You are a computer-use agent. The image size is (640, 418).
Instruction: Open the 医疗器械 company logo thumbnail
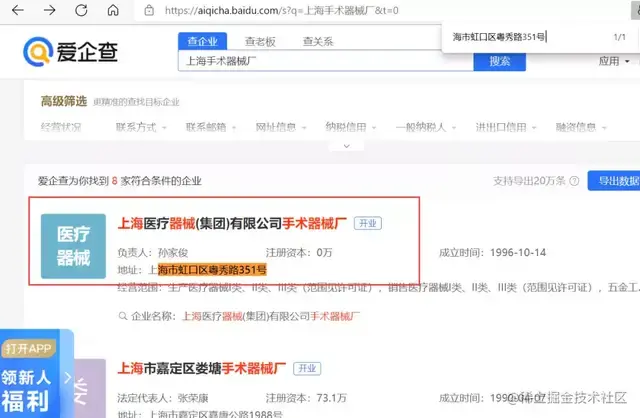(x=73, y=246)
